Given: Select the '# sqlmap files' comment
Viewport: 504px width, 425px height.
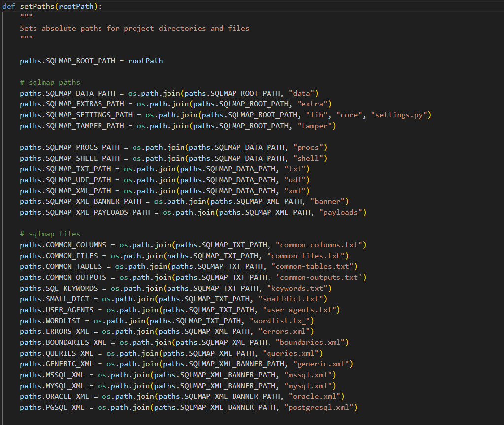Looking at the screenshot, I should [50, 234].
